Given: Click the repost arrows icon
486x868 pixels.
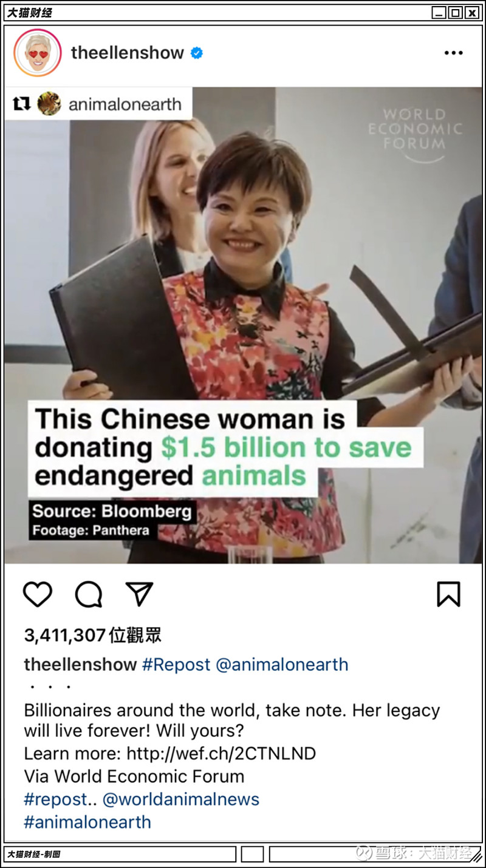Looking at the screenshot, I should (x=22, y=104).
